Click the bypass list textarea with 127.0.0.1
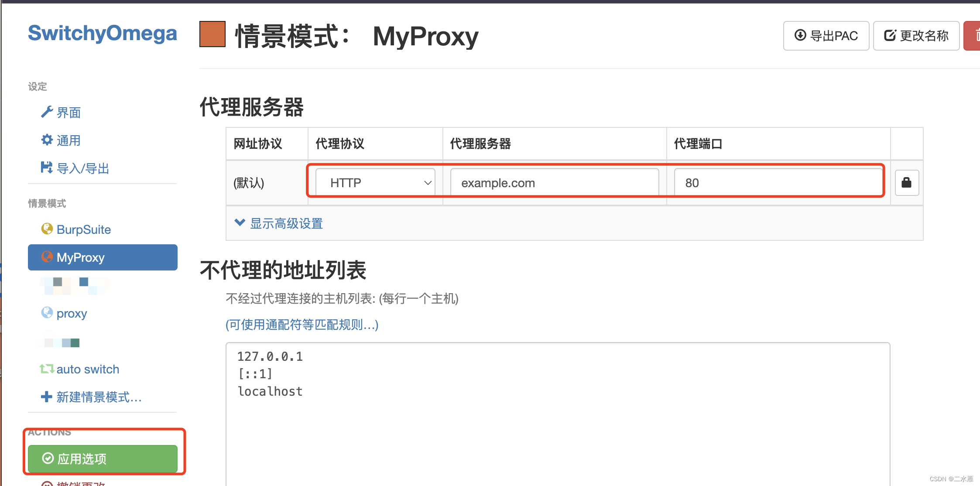Screen dimensions: 980x486 (x=558, y=414)
